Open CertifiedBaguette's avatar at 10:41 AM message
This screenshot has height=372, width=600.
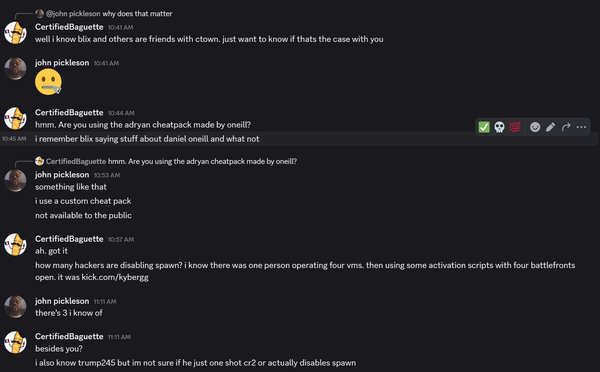coord(15,33)
